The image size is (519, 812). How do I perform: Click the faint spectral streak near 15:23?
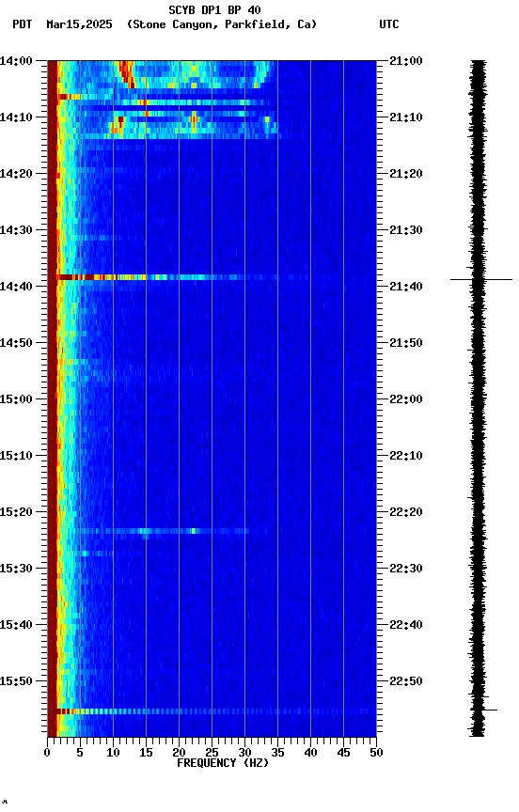pyautogui.click(x=165, y=531)
